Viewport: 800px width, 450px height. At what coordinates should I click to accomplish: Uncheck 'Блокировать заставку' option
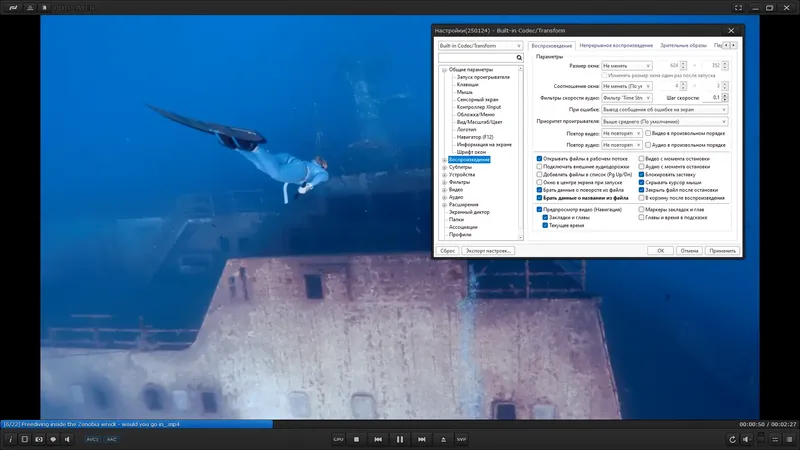pyautogui.click(x=642, y=174)
